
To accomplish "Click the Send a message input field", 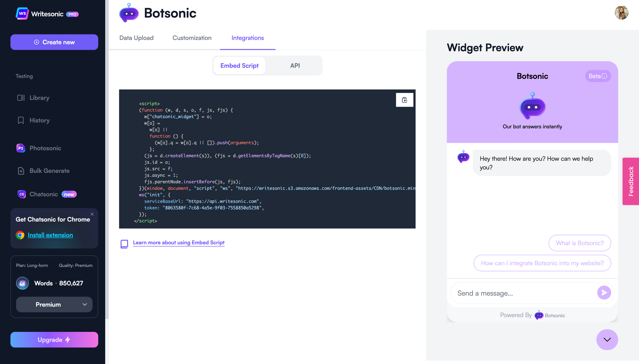I will pos(523,292).
